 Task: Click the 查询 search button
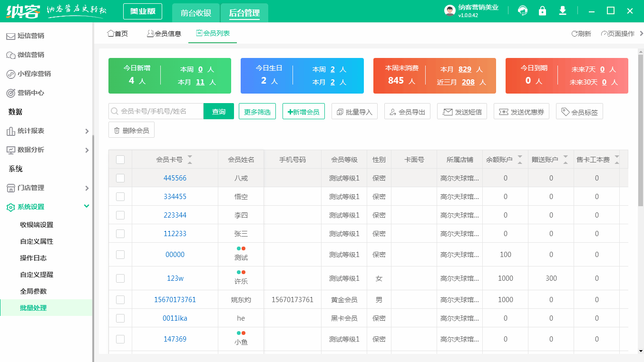pos(218,110)
